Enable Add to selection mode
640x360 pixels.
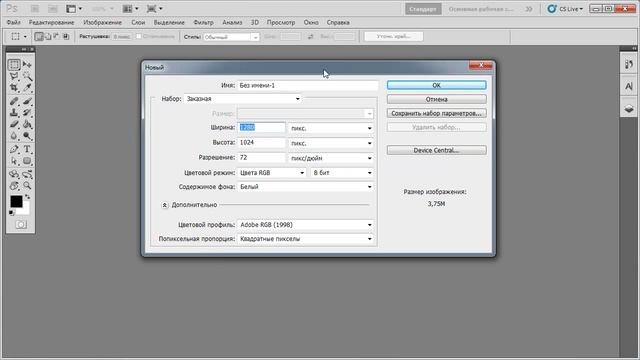[x=48, y=37]
